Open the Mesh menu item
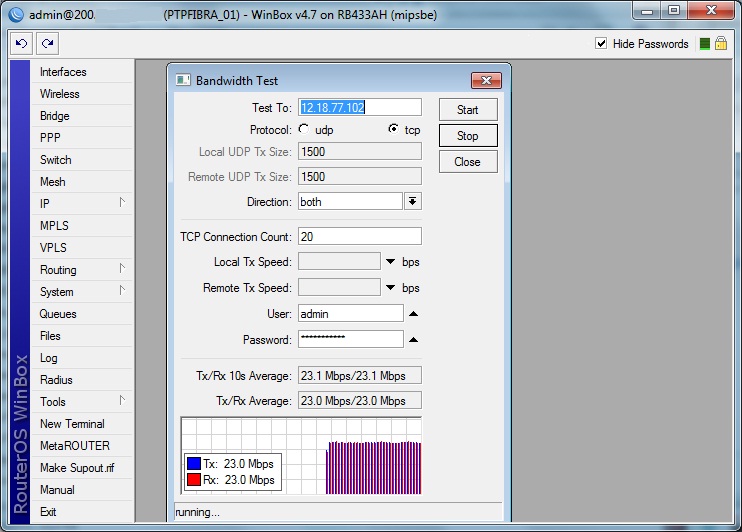Viewport: 742px width, 532px height. coord(81,182)
